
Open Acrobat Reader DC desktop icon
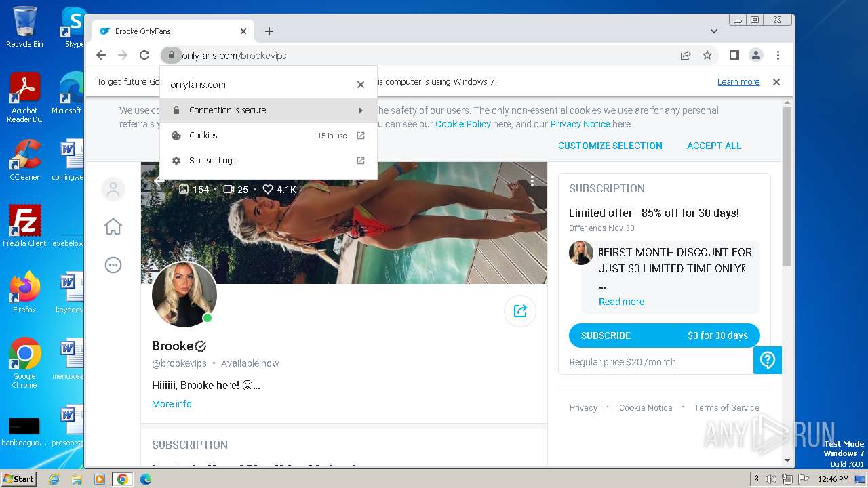pyautogui.click(x=24, y=98)
